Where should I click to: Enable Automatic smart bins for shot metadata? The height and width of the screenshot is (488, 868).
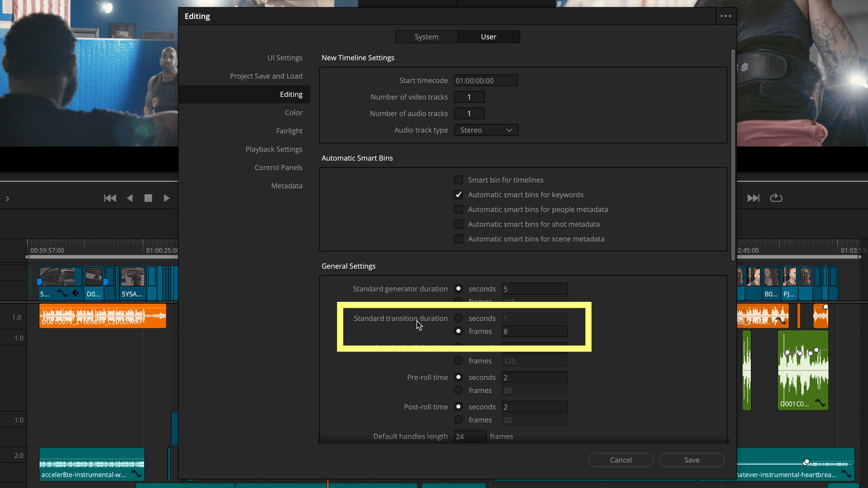click(x=458, y=224)
